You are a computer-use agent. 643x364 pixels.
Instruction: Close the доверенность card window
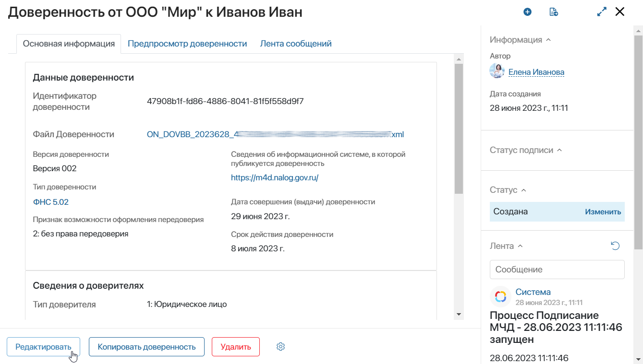pos(620,12)
